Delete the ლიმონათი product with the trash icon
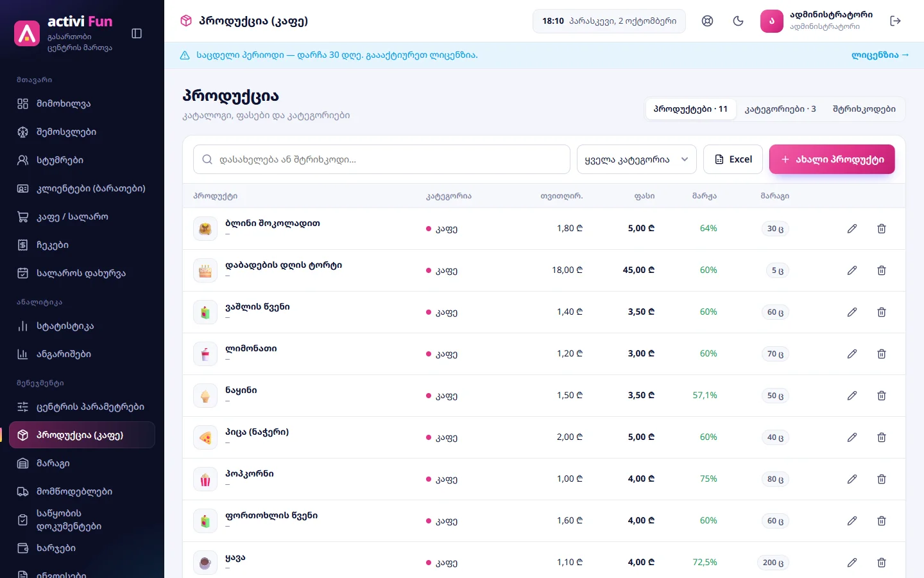Screen dimensions: 924x578 click(x=882, y=354)
